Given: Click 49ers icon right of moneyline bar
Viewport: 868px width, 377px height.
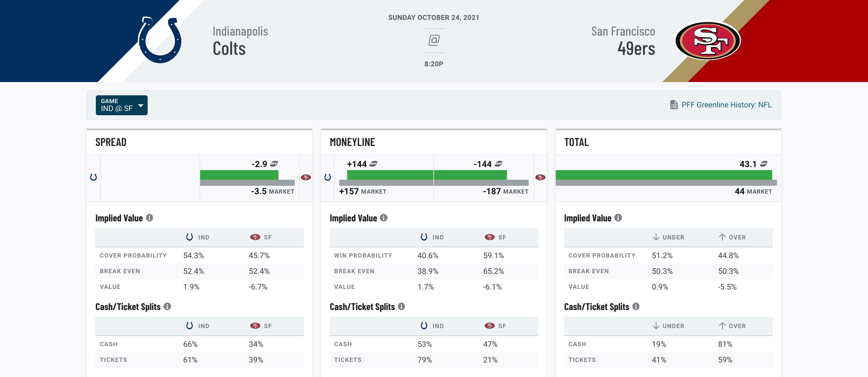Looking at the screenshot, I should [x=540, y=177].
